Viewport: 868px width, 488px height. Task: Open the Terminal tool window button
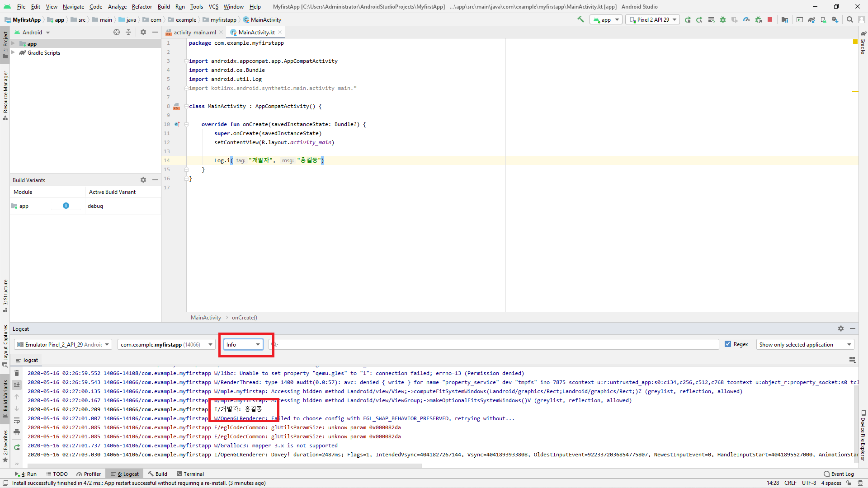(x=190, y=474)
